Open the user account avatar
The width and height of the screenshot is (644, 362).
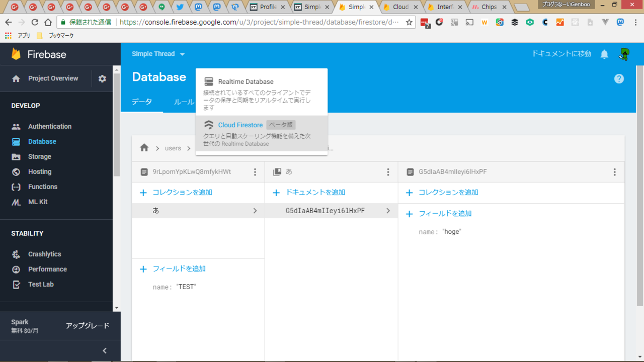(x=624, y=54)
